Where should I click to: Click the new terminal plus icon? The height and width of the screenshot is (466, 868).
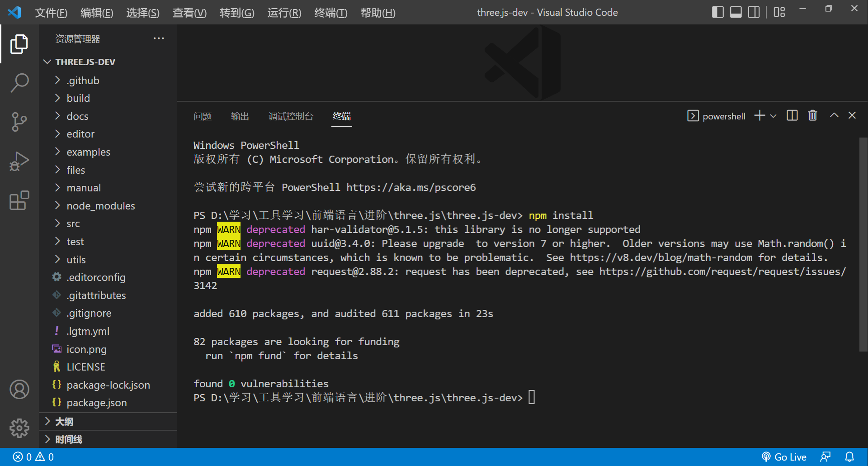[759, 116]
